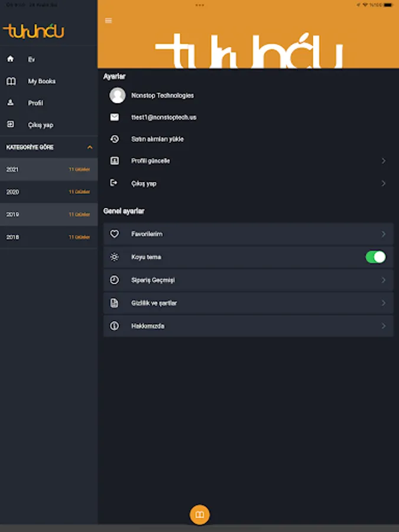Image resolution: width=399 pixels, height=532 pixels.
Task: Open Profili güncelle chevron arrow
Action: (383, 161)
